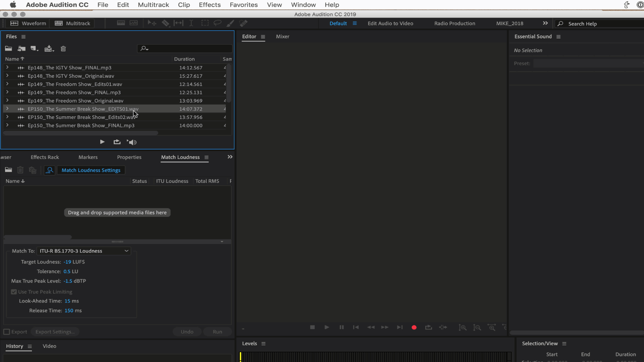Add files icon in Match Loudness panel
This screenshot has height=362, width=644.
pyautogui.click(x=8, y=170)
